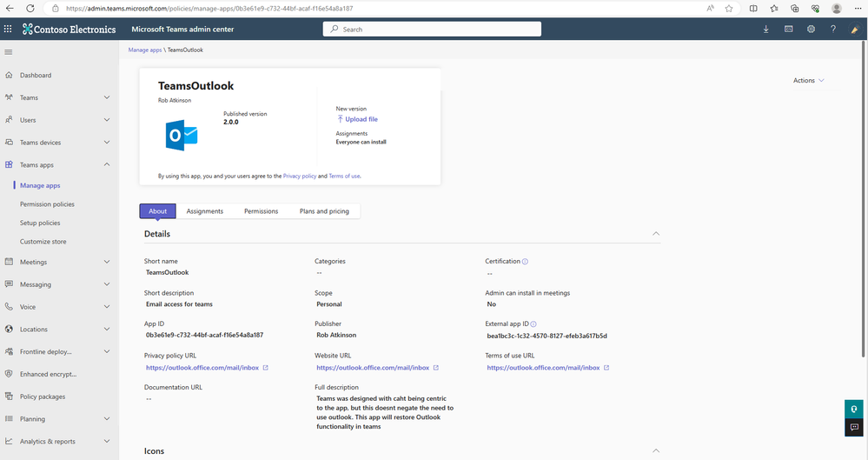Open the Privacy policy URL link

(x=207, y=368)
